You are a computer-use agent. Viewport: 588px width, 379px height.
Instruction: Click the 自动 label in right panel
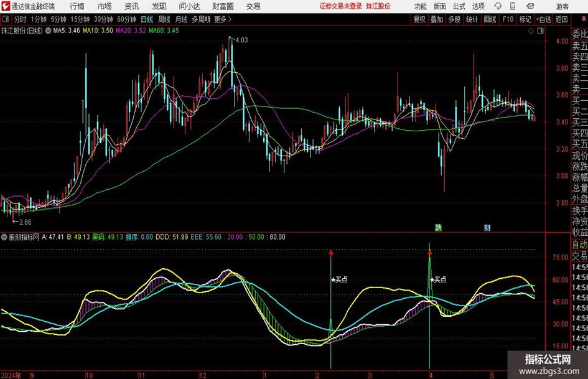(580, 245)
